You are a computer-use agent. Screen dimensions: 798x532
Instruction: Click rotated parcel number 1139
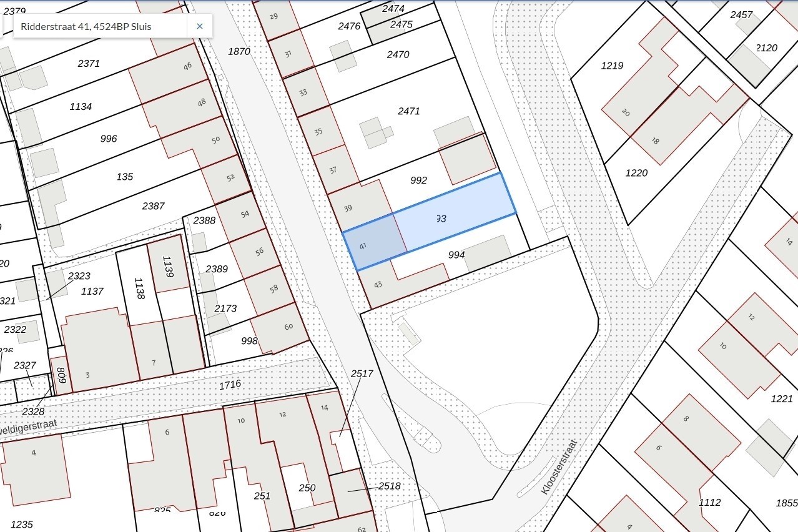tap(168, 267)
